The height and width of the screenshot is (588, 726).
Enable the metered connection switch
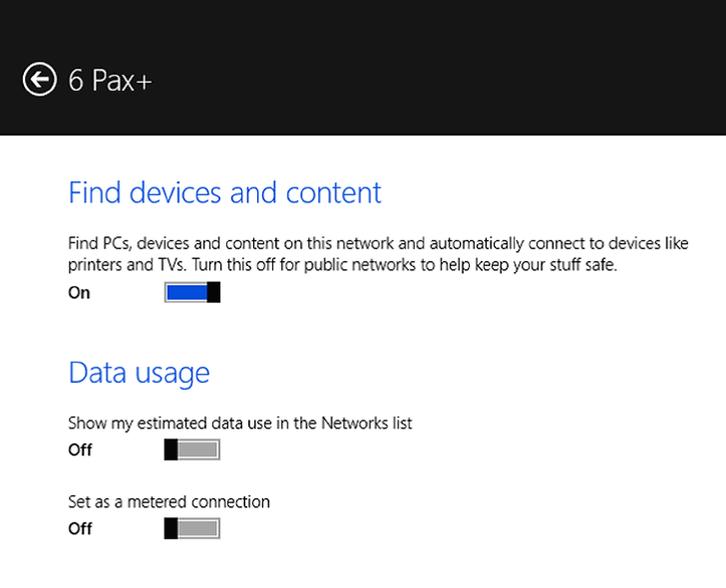pos(191,528)
